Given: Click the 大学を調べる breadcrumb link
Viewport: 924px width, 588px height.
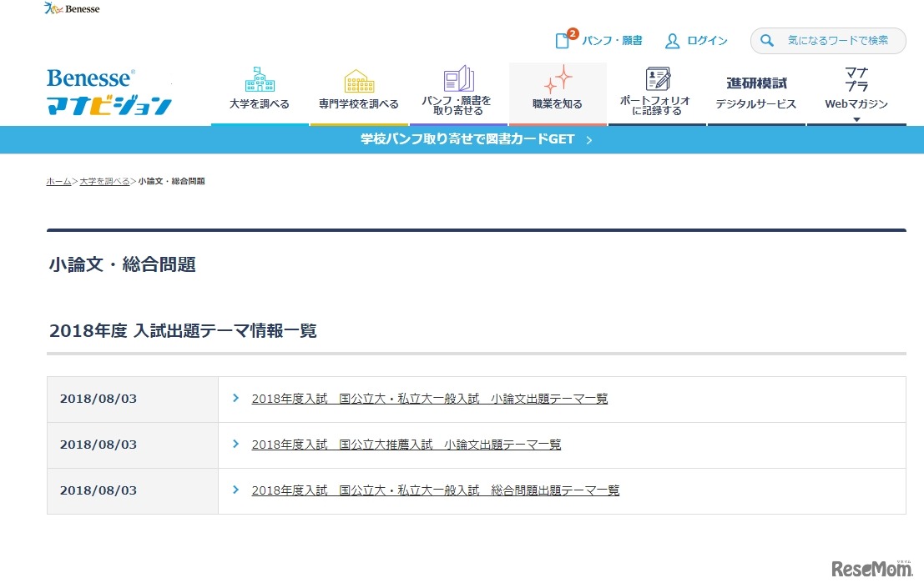Looking at the screenshot, I should 104,181.
